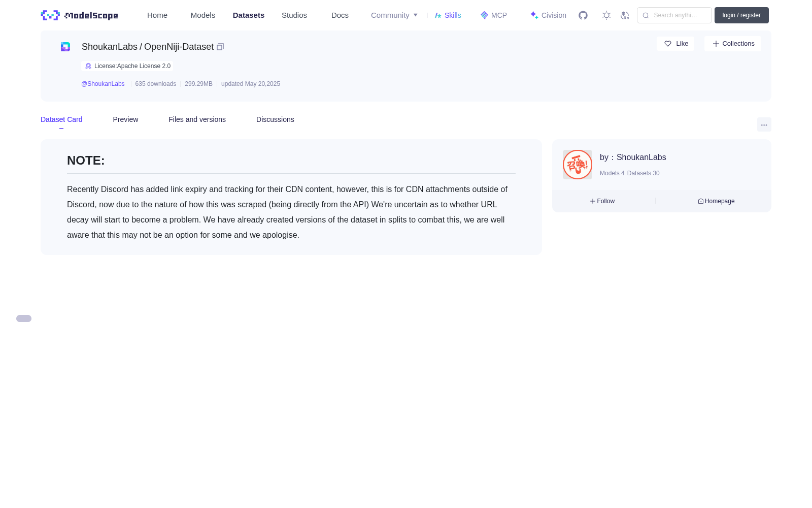Switch to the Preview tab

coord(125,119)
